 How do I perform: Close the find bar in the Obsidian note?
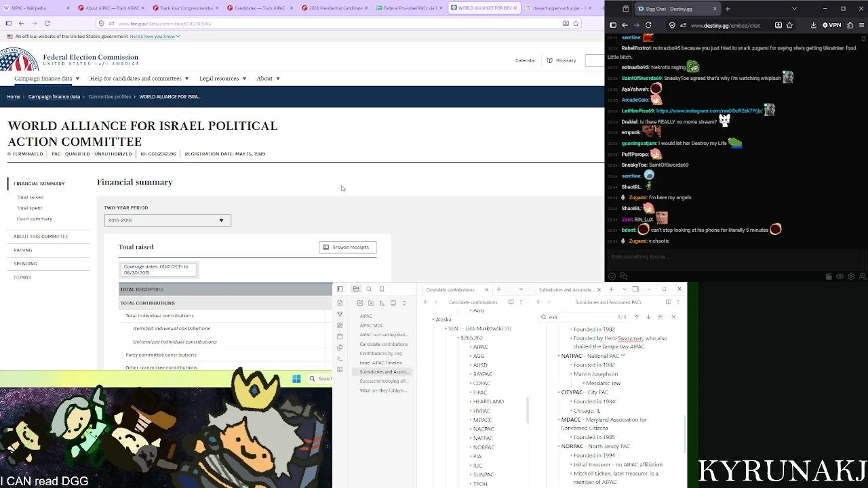673,317
